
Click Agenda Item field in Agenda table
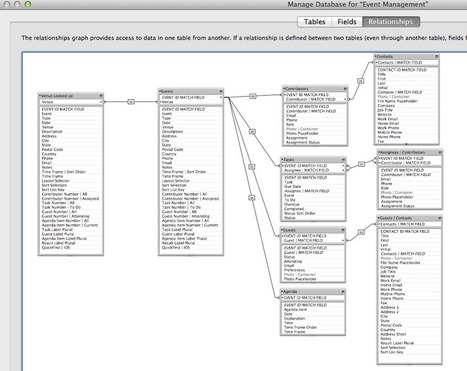tap(295, 310)
